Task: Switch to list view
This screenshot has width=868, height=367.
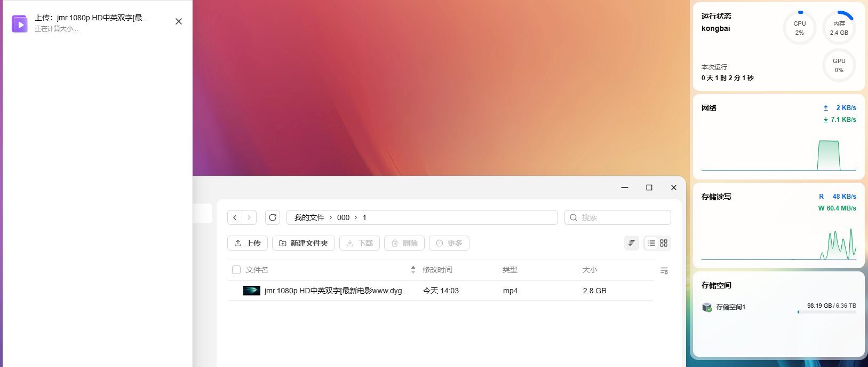Action: coord(651,243)
